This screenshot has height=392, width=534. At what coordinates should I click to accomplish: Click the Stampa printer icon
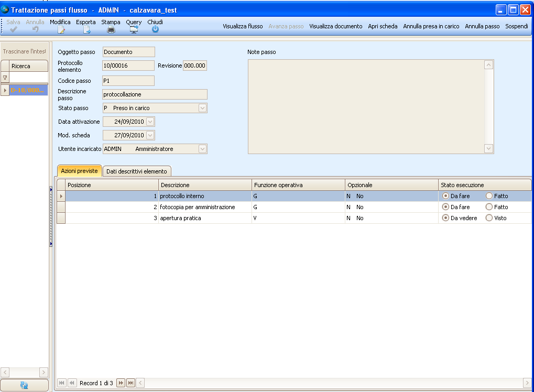coord(111,30)
